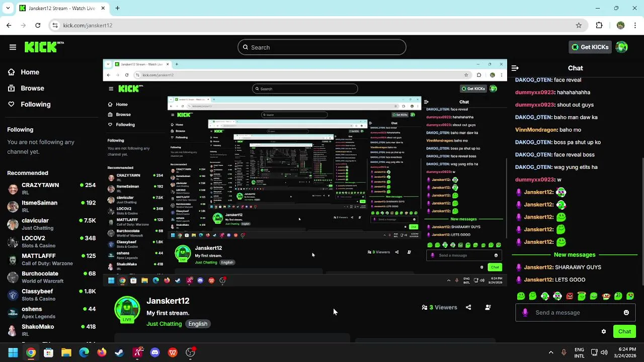The image size is (644, 362).
Task: Open Discord from taskbar
Action: click(155, 352)
